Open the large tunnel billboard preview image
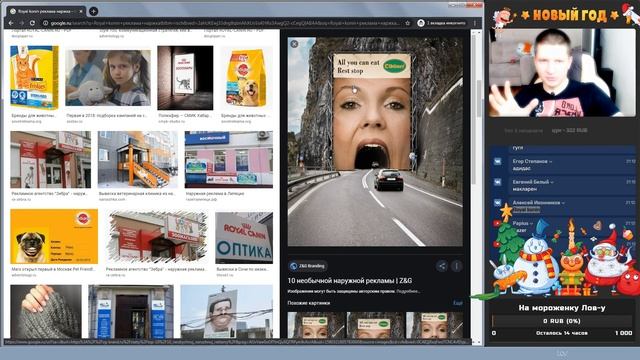Viewport: 640px width, 360px height. pos(375,142)
